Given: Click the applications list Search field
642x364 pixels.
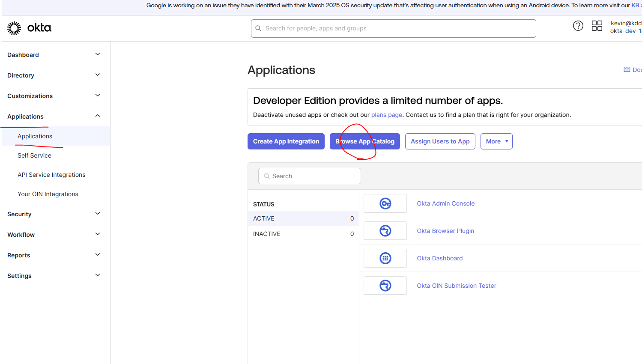Looking at the screenshot, I should (310, 176).
